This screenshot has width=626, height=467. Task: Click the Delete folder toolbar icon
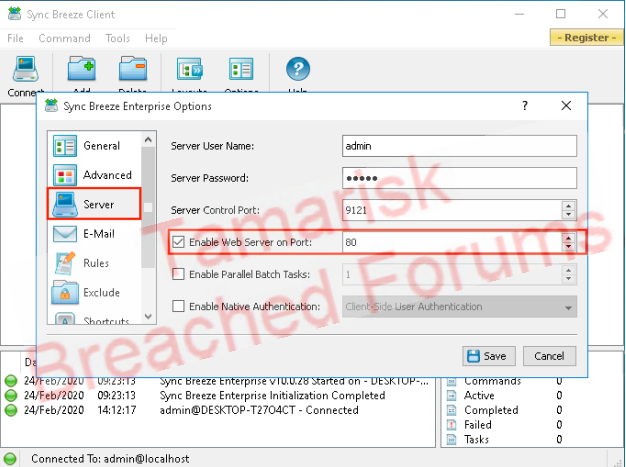tap(133, 69)
